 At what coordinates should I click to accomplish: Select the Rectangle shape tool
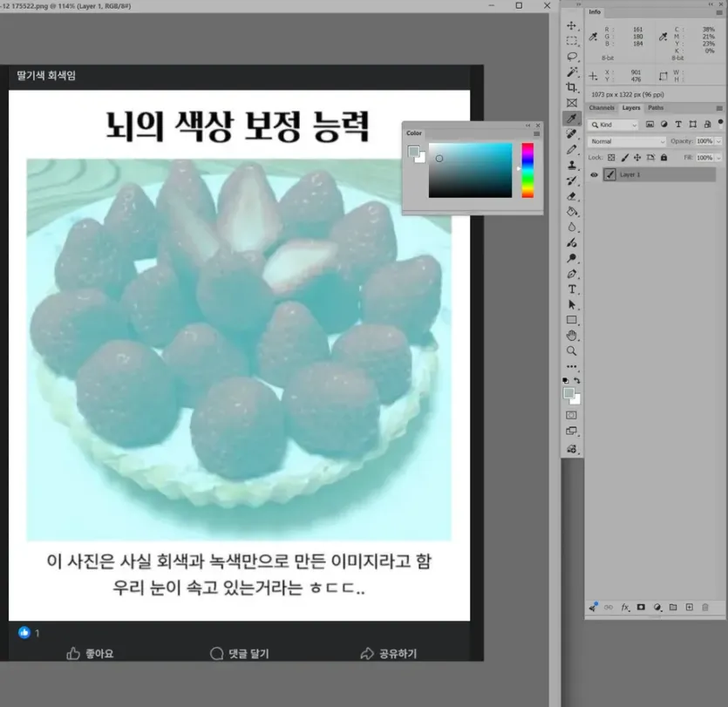pyautogui.click(x=572, y=320)
